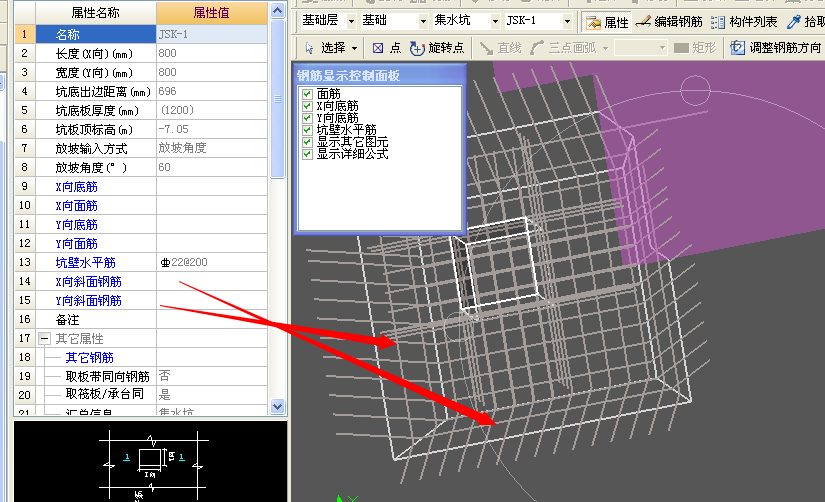Choose the 选择 arrow tool
This screenshot has width=825, height=502.
(x=326, y=48)
